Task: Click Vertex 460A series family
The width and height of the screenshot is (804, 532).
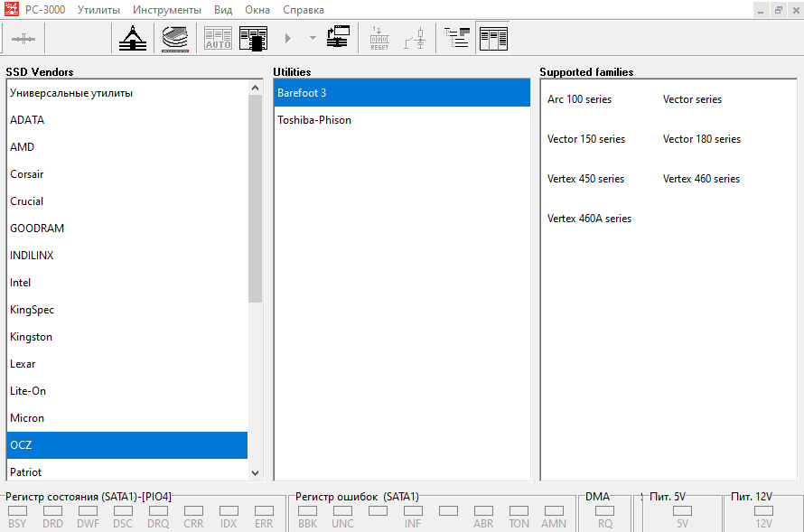Action: coord(589,219)
